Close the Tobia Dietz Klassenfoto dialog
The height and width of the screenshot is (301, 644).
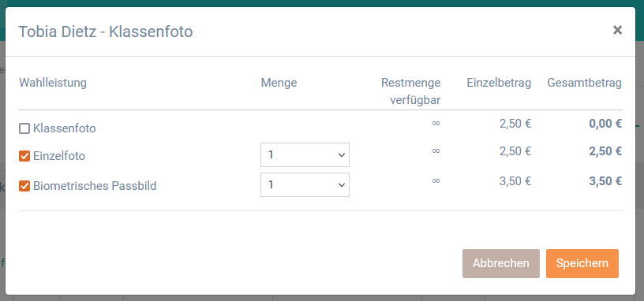pos(617,30)
